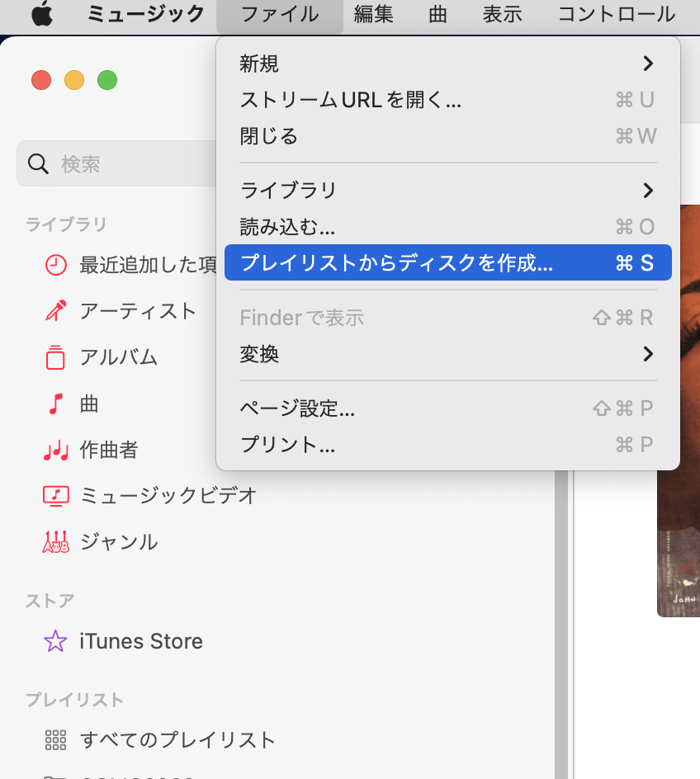Click the ストア sidebar section header
This screenshot has width=700, height=779.
(x=50, y=601)
